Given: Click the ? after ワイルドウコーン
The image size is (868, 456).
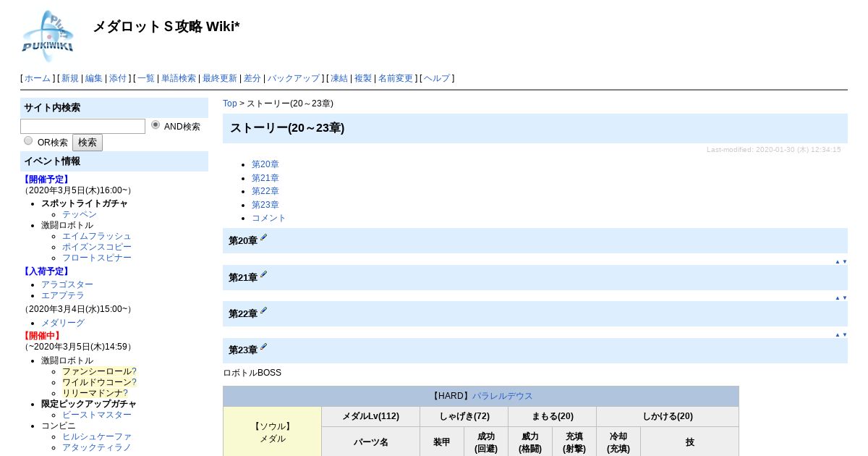Looking at the screenshot, I should 134,382.
